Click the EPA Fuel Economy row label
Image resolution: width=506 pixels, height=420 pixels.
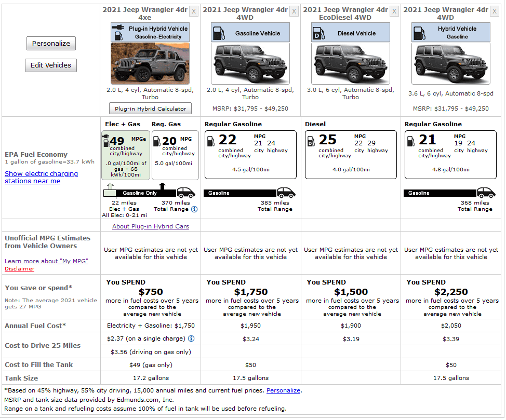tap(36, 155)
